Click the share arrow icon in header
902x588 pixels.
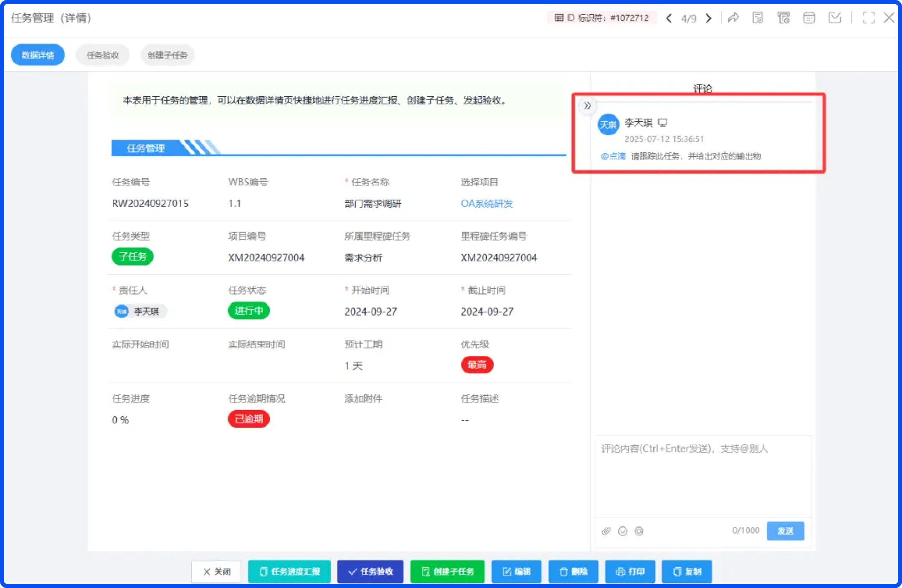pos(733,18)
